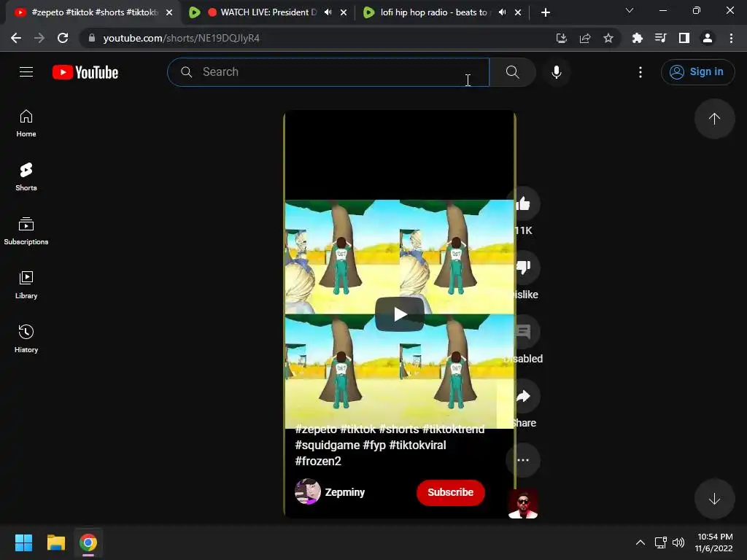Image resolution: width=747 pixels, height=560 pixels.
Task: Open media controls icon in toolbar
Action: [660, 38]
